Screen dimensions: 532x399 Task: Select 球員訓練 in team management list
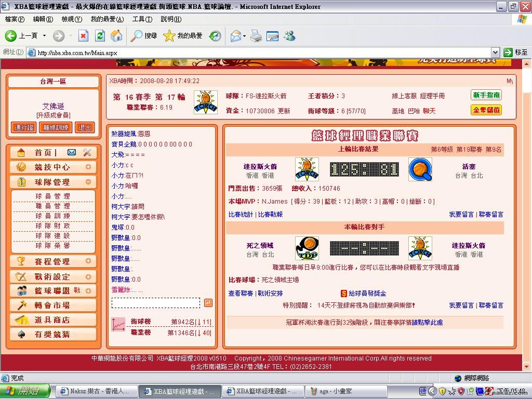click(52, 216)
